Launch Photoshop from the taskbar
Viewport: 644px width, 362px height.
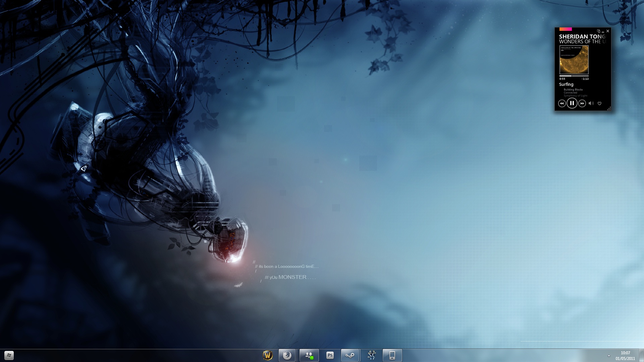330,355
